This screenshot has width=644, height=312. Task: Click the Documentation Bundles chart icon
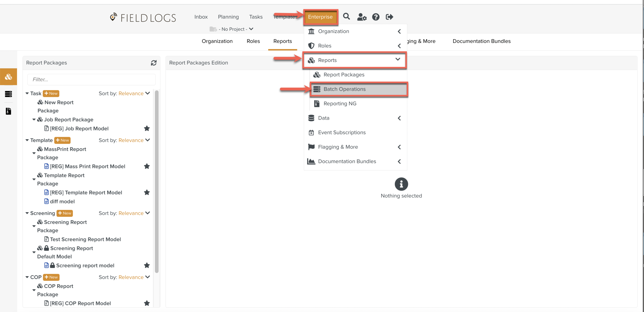pyautogui.click(x=311, y=161)
